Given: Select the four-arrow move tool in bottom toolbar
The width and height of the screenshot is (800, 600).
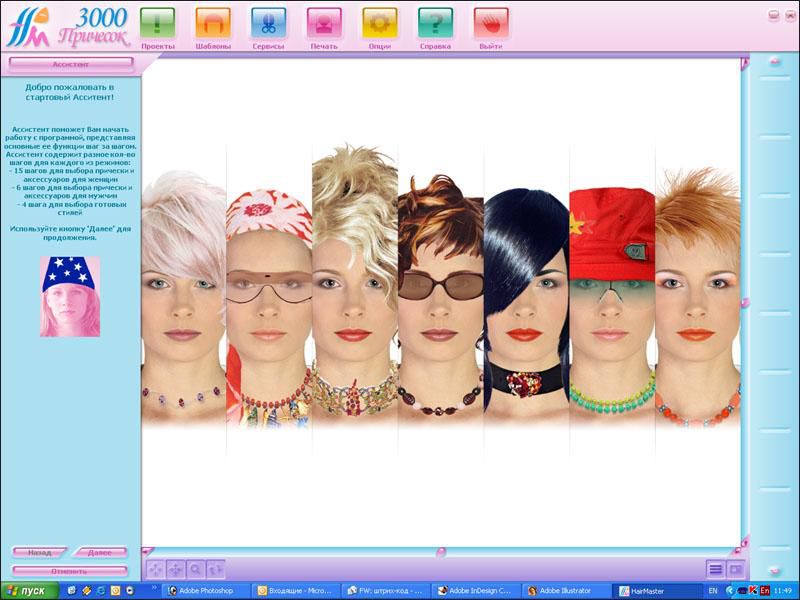Looking at the screenshot, I should click(x=175, y=569).
